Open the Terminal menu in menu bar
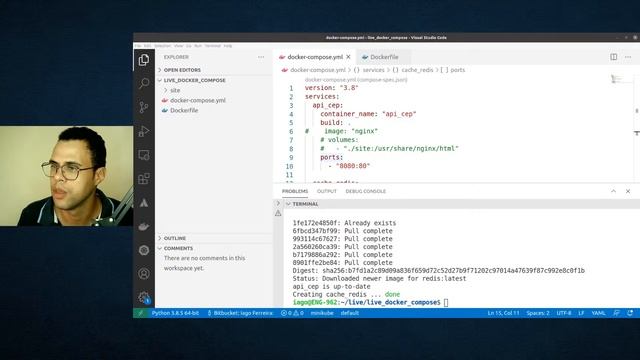 [x=212, y=46]
